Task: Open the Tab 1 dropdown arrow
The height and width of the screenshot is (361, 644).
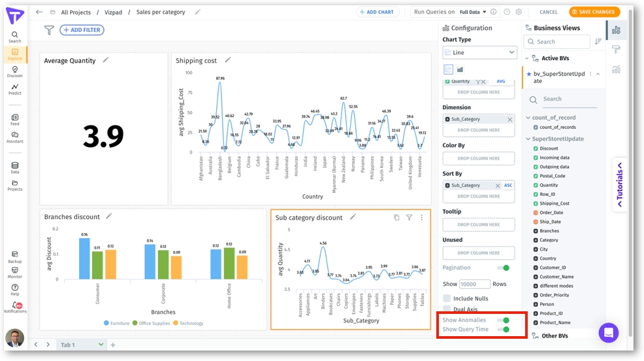Action: click(101, 345)
